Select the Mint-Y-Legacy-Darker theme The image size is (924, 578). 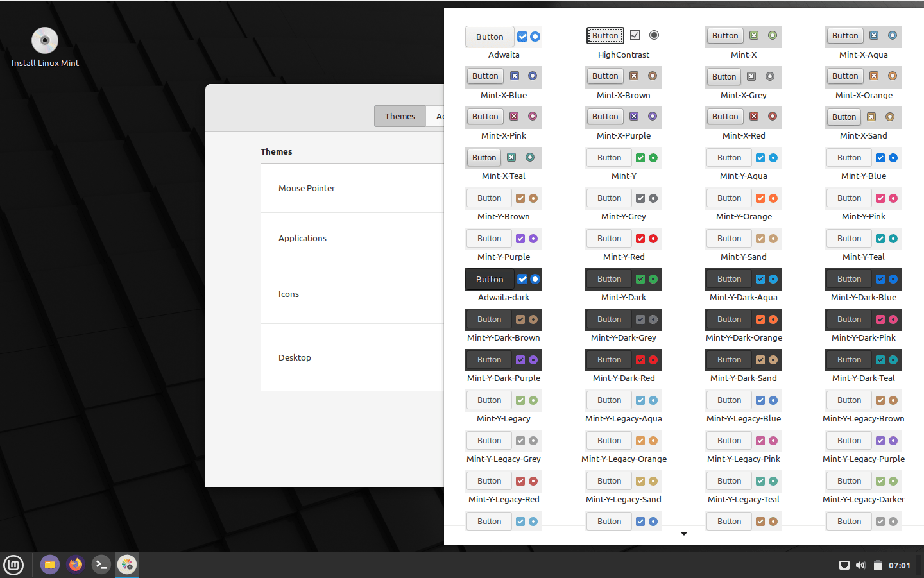click(x=864, y=488)
